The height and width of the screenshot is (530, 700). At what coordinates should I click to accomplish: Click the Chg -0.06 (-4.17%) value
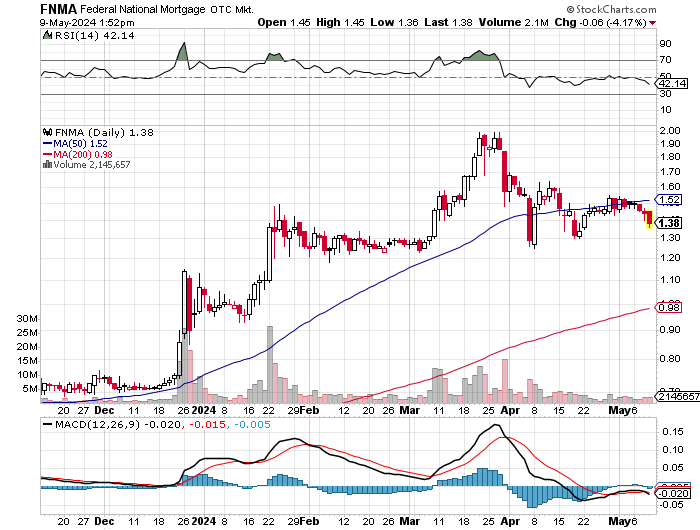pos(600,22)
